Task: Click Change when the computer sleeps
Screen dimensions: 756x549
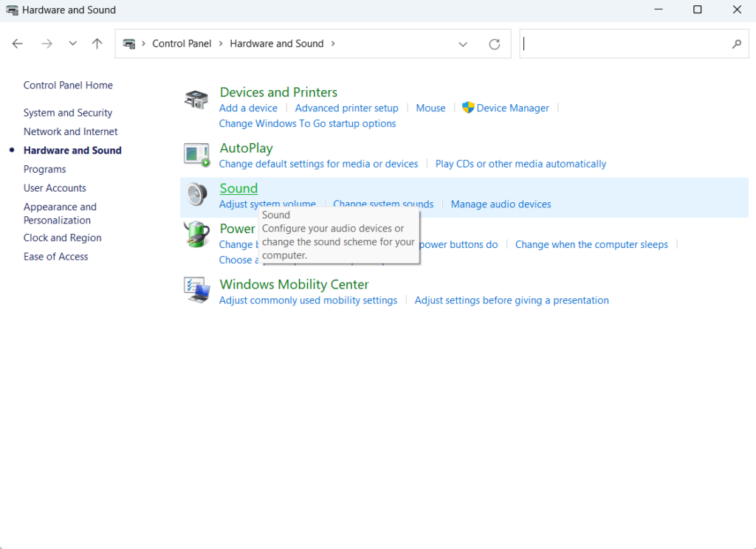Action: point(591,244)
